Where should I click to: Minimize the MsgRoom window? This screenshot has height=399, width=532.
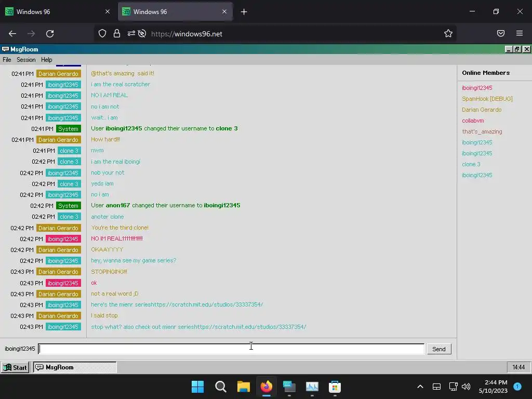coord(509,49)
